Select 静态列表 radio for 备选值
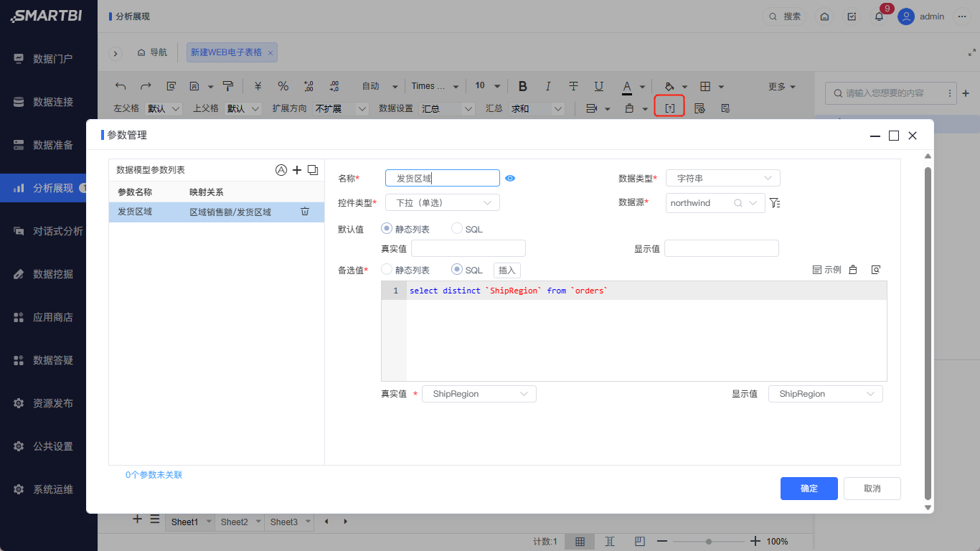This screenshot has width=980, height=551. (x=387, y=269)
